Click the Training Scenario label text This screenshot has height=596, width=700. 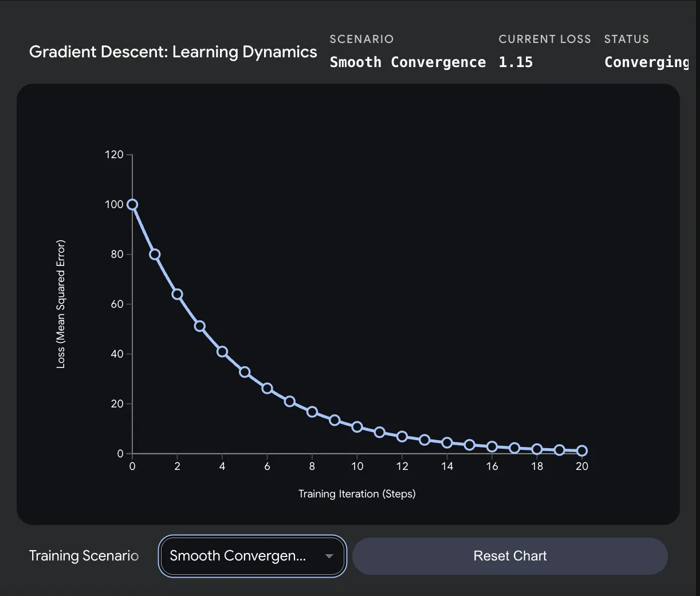[x=84, y=556]
